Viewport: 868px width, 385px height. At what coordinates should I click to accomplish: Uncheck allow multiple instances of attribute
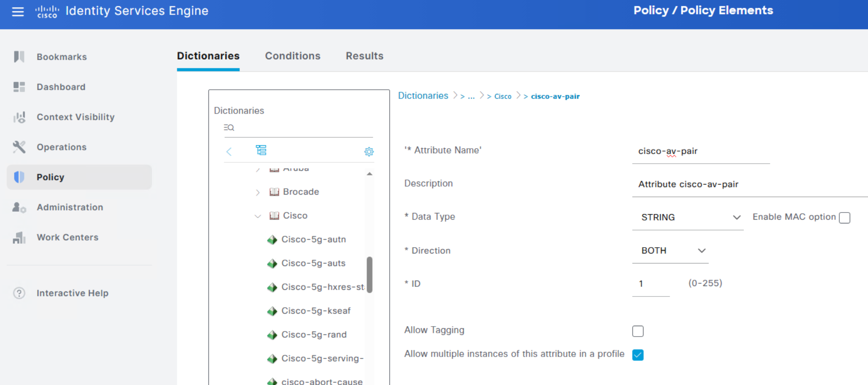tap(638, 355)
